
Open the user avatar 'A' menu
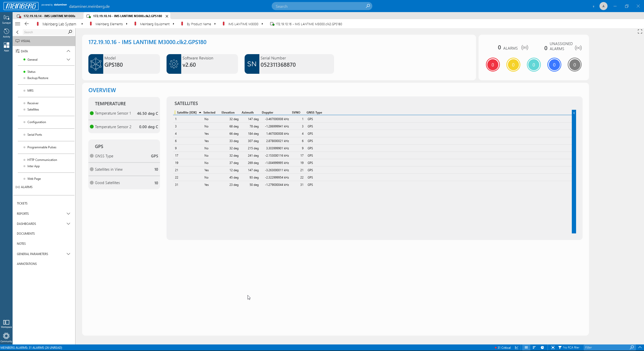(x=603, y=6)
